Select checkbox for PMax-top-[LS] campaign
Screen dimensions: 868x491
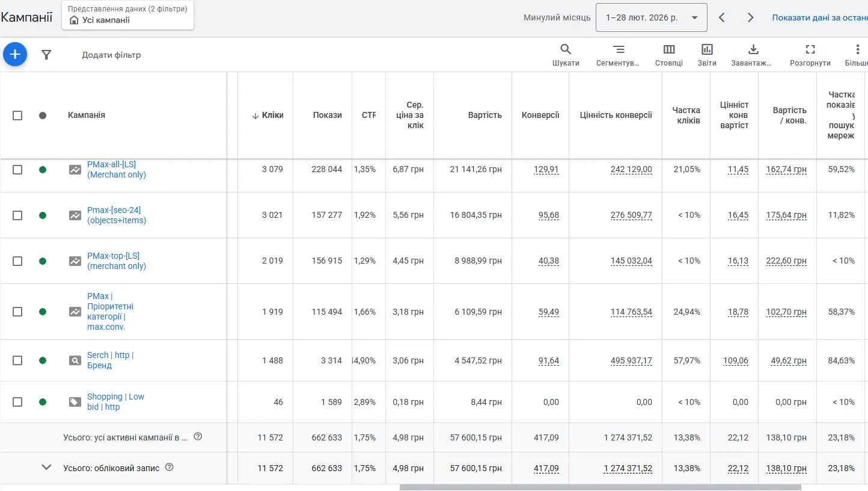pyautogui.click(x=17, y=261)
